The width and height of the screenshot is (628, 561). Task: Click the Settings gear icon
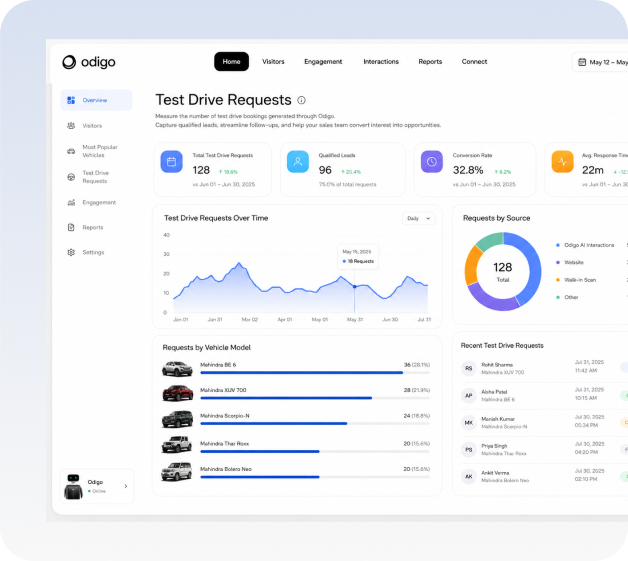(71, 252)
